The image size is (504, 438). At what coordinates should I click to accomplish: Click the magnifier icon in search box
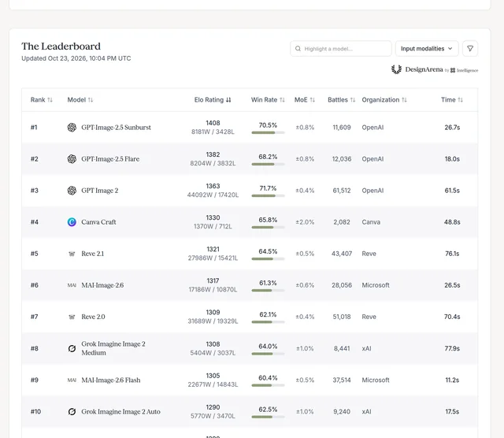coord(298,49)
